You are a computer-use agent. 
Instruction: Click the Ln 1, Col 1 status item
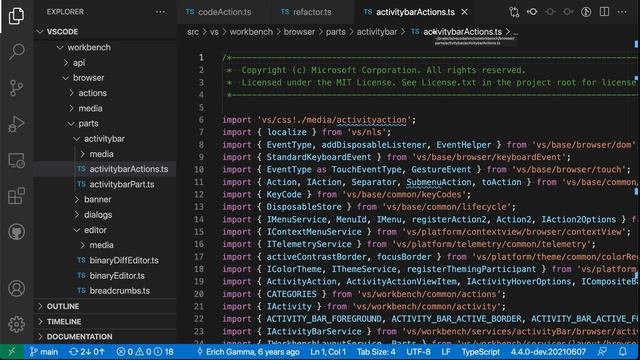coord(328,351)
